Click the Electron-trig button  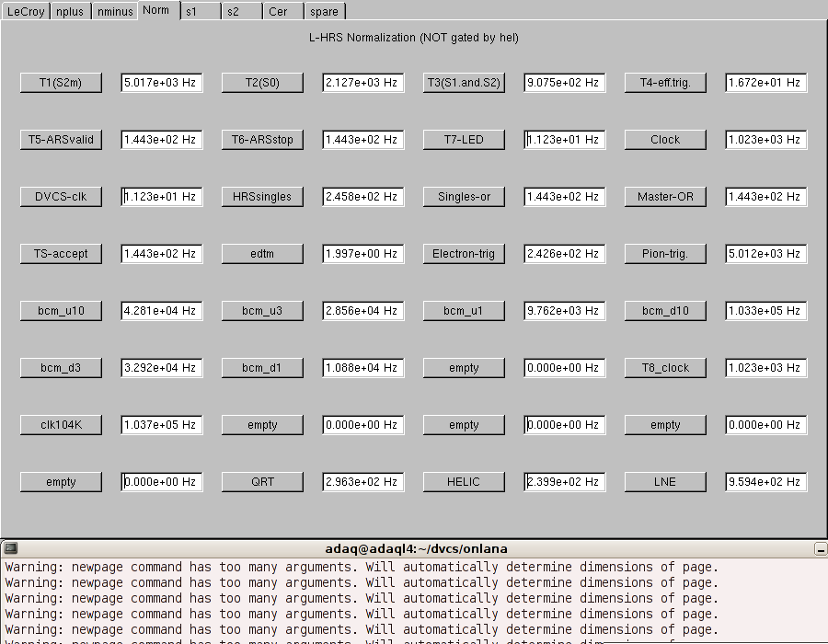click(464, 254)
